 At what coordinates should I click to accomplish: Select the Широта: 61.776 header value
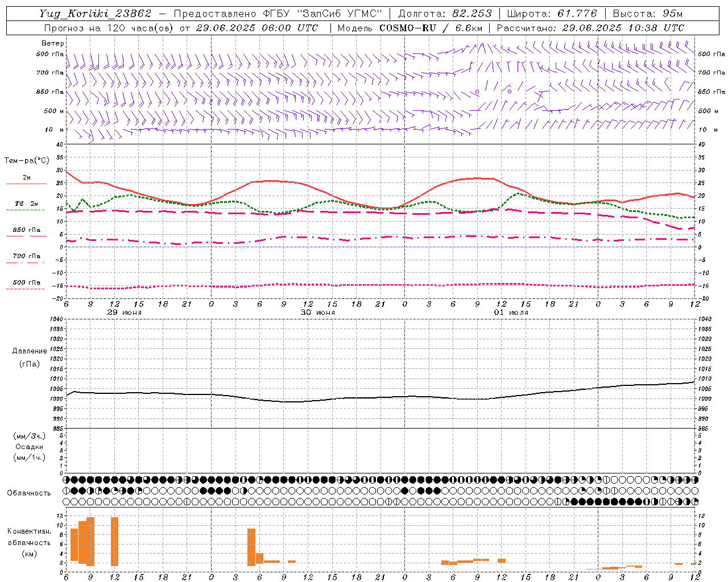[x=552, y=14]
